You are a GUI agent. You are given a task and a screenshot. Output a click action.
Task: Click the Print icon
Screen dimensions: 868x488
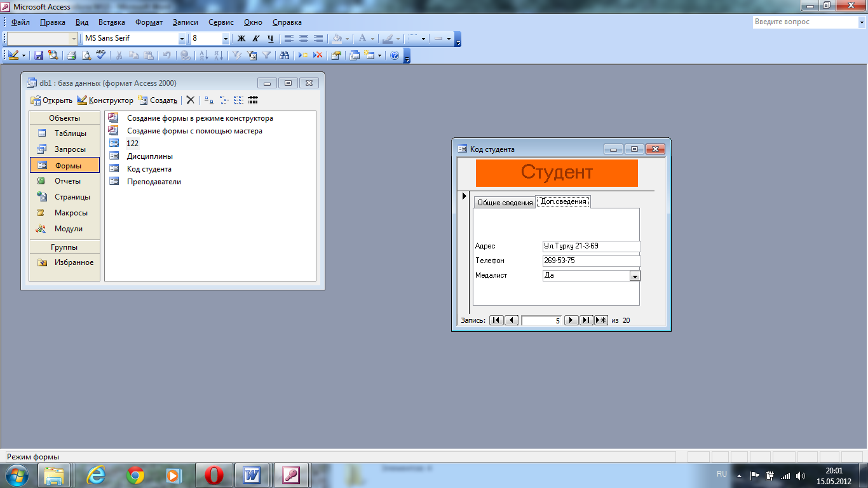coord(72,55)
